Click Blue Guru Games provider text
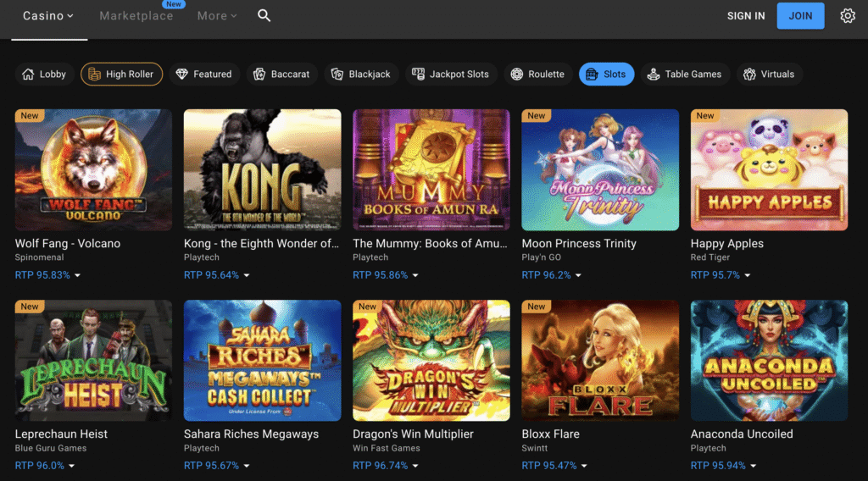This screenshot has height=481, width=868. pos(51,448)
